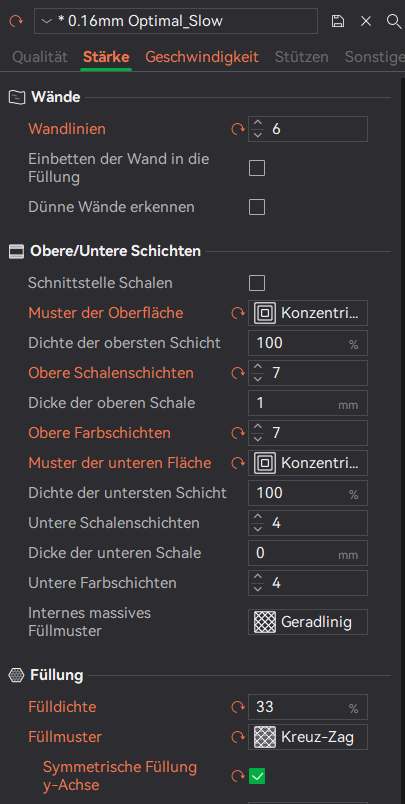
Task: Tick the Dünne Wände erkennen checkbox
Action: pyautogui.click(x=257, y=207)
